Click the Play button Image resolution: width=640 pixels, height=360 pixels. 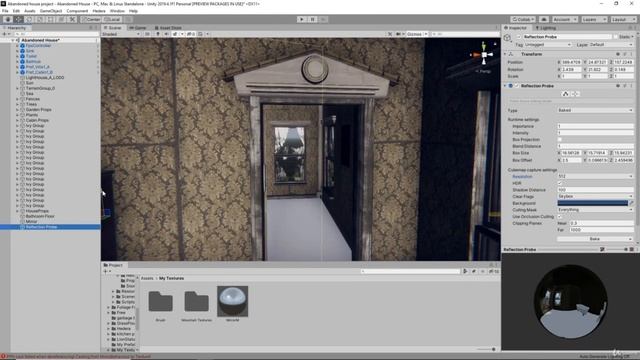(x=302, y=19)
